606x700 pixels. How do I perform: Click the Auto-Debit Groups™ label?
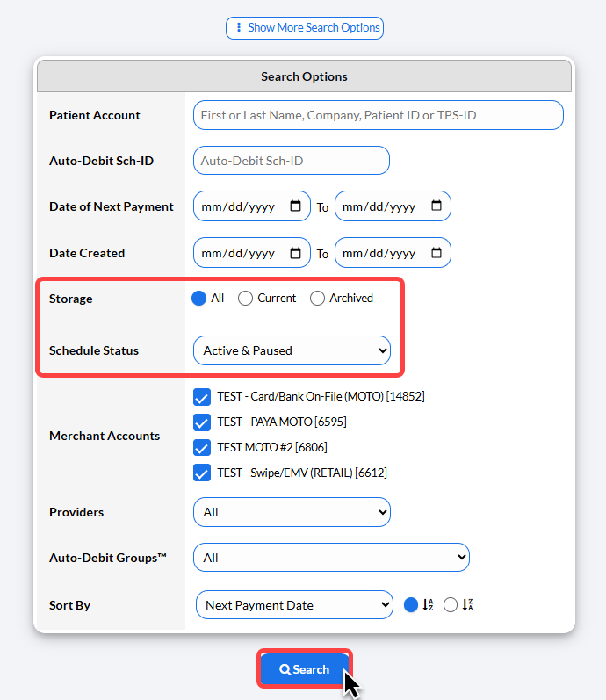coord(108,558)
